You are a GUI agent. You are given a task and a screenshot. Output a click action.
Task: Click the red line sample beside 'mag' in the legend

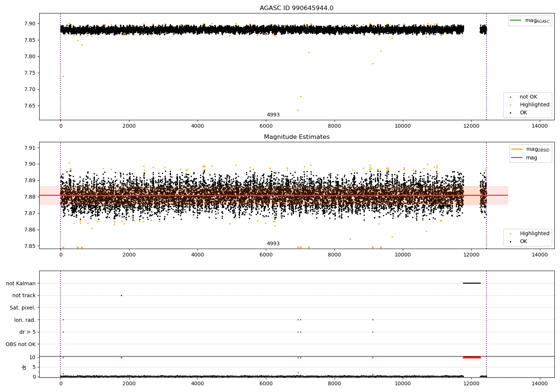[x=517, y=158]
